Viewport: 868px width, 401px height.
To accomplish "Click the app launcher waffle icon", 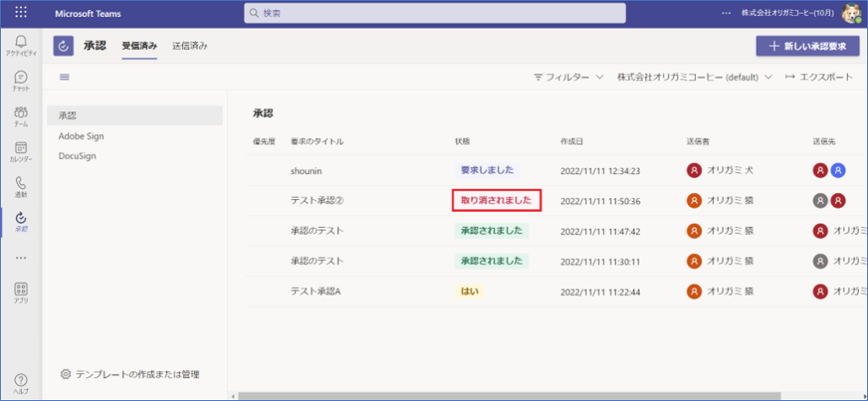I will [21, 13].
